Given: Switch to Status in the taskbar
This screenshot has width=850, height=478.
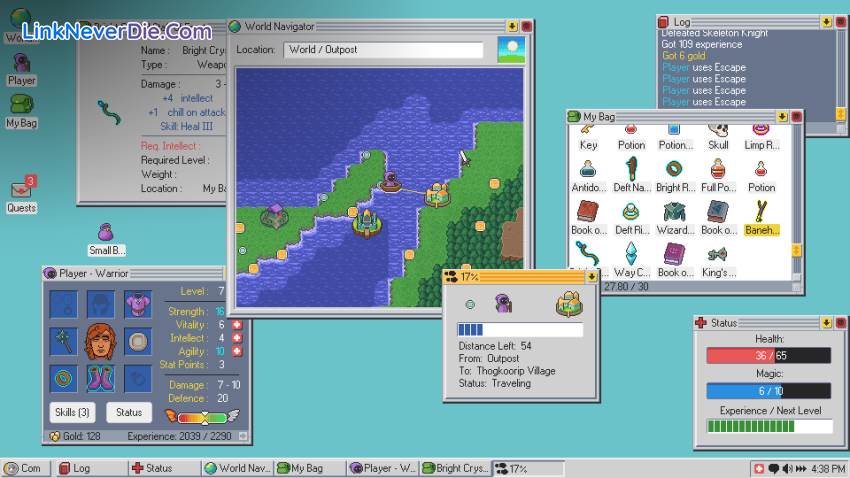Looking at the screenshot, I should click(x=164, y=468).
